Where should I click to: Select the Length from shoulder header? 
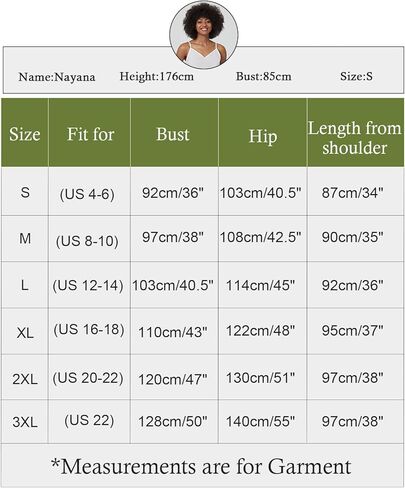354,138
